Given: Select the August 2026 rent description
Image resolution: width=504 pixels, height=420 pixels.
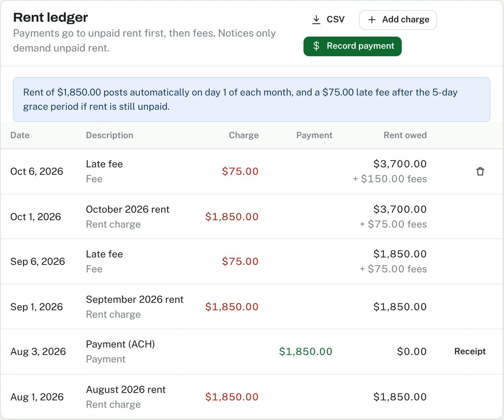Looking at the screenshot, I should pyautogui.click(x=126, y=389).
